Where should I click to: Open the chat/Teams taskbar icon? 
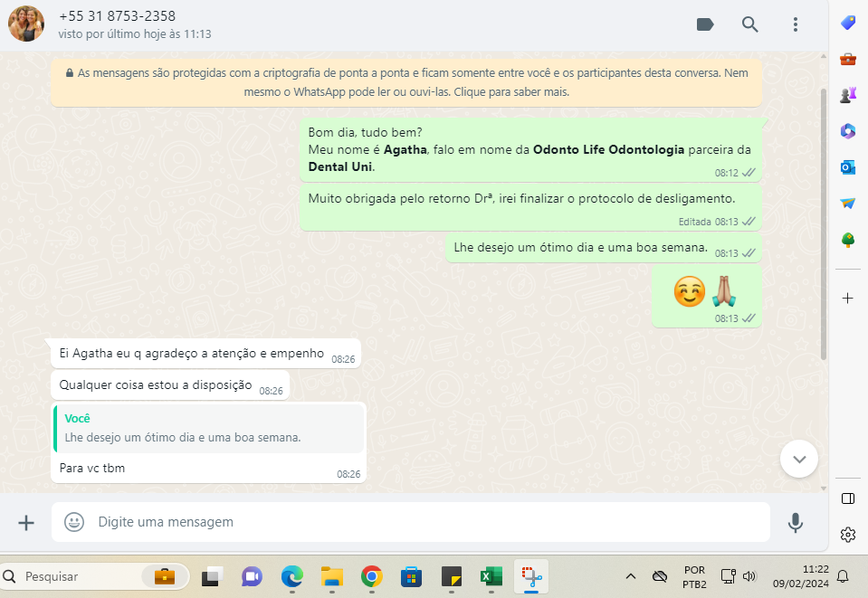(252, 576)
